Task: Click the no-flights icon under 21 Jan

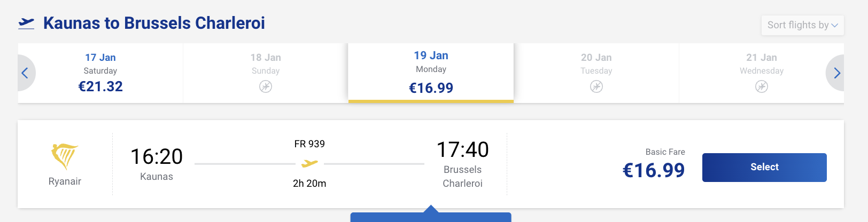Action: [x=762, y=86]
